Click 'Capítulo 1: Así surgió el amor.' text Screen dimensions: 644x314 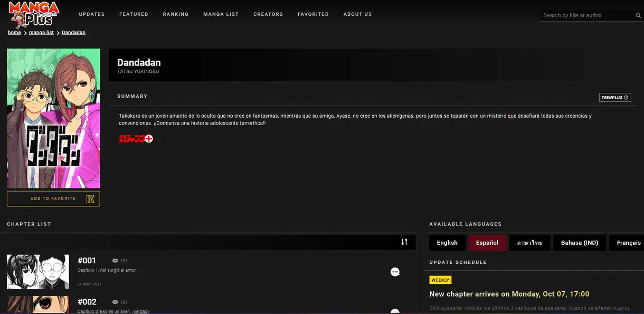coord(107,270)
